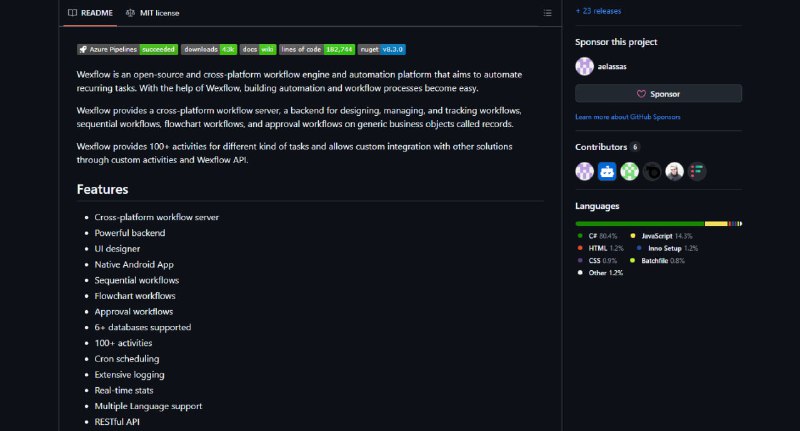This screenshot has height=431, width=800.
Task: Open the photo contributor avatar
Action: pos(674,171)
